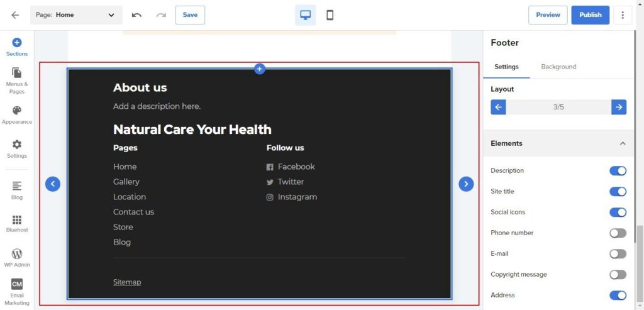The image size is (644, 310).
Task: Disable the Description toggle
Action: [x=618, y=170]
